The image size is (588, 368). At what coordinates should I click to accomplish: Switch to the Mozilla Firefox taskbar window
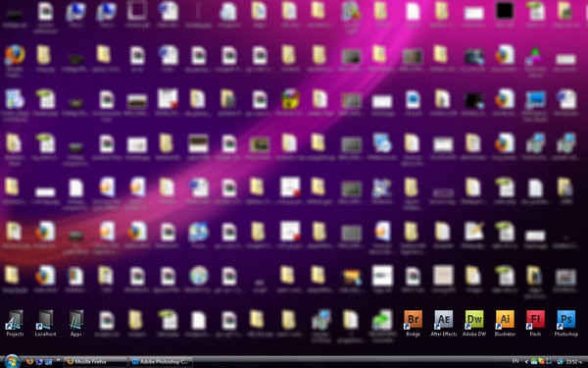pos(95,361)
